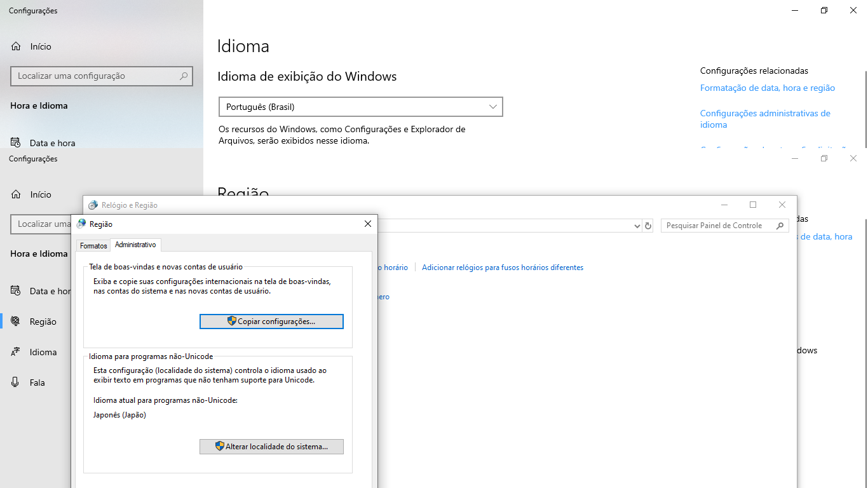Open the Português (Brasil) display language dropdown

tap(360, 107)
